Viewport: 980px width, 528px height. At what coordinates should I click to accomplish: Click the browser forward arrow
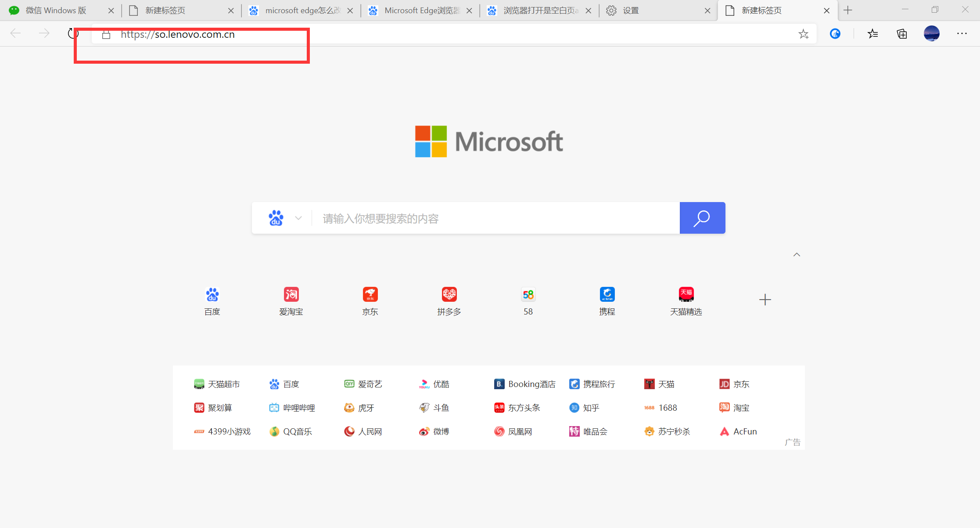coord(44,33)
